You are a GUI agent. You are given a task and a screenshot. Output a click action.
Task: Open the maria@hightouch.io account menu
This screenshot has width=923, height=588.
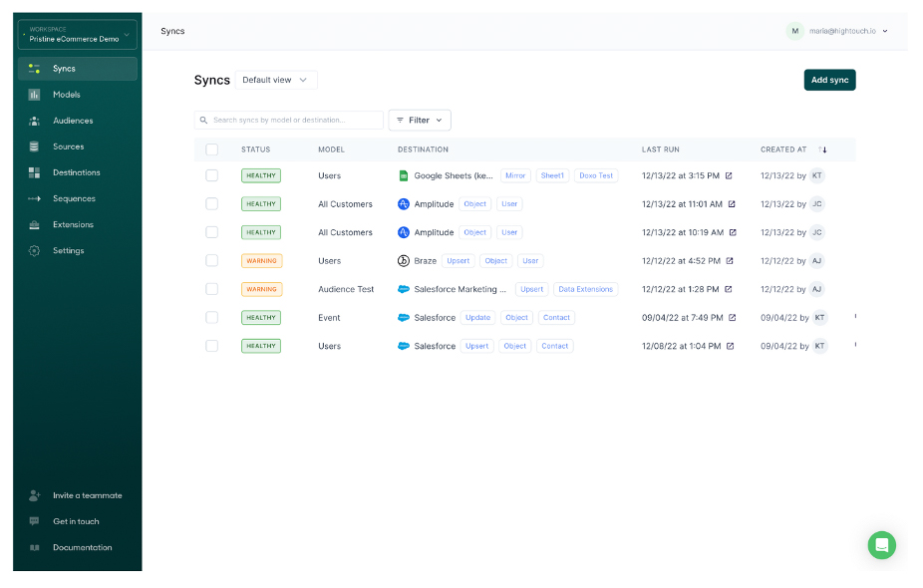(x=836, y=31)
